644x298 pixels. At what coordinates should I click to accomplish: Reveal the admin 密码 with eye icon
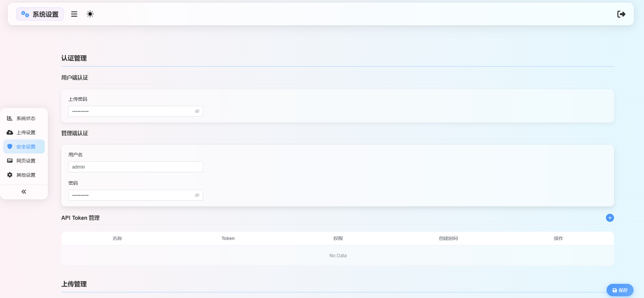tap(197, 195)
